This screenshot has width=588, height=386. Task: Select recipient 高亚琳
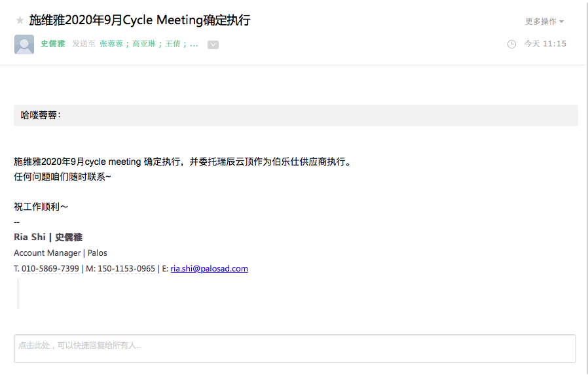click(145, 44)
